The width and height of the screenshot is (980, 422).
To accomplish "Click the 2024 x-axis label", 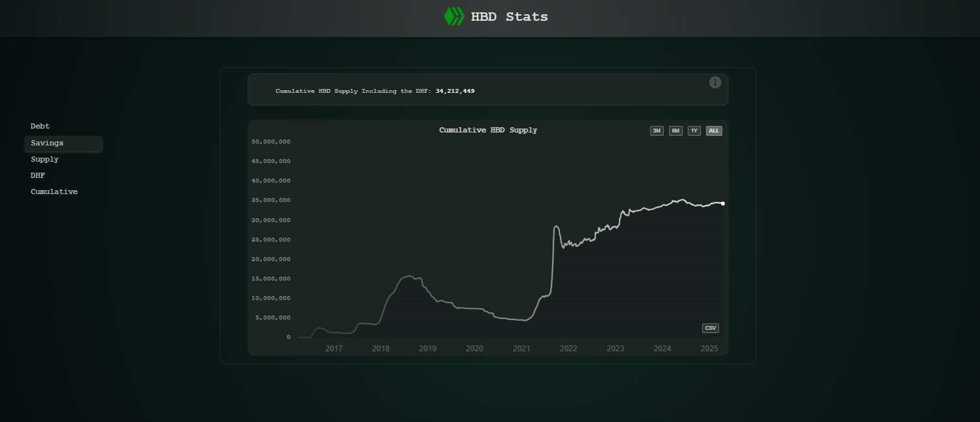I will [662, 349].
